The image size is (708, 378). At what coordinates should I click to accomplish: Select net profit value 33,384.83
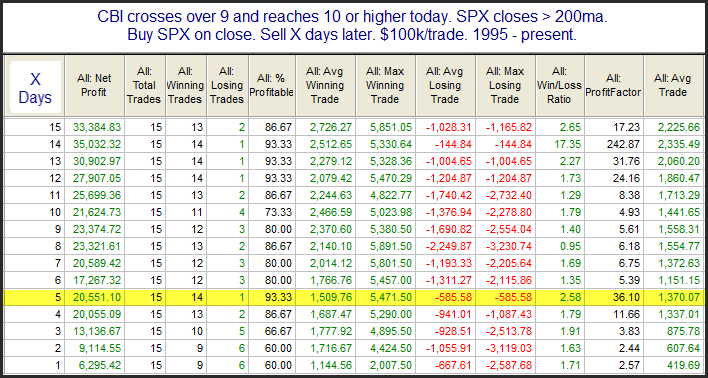[96, 127]
